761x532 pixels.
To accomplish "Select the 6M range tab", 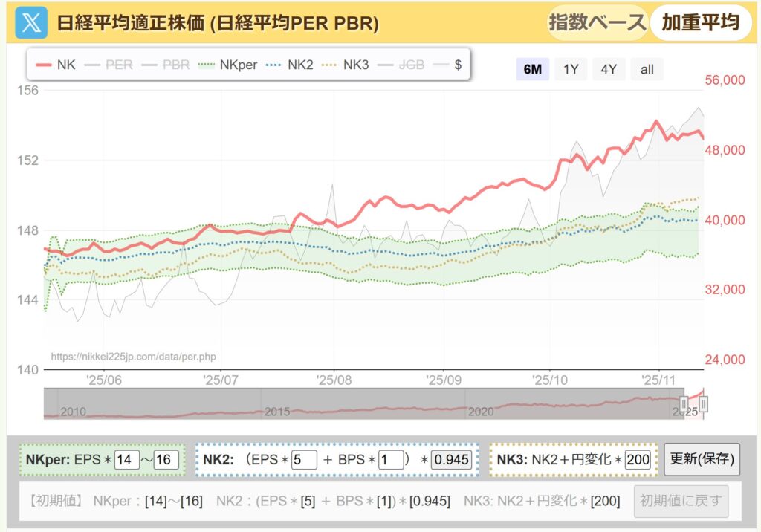I will point(532,68).
